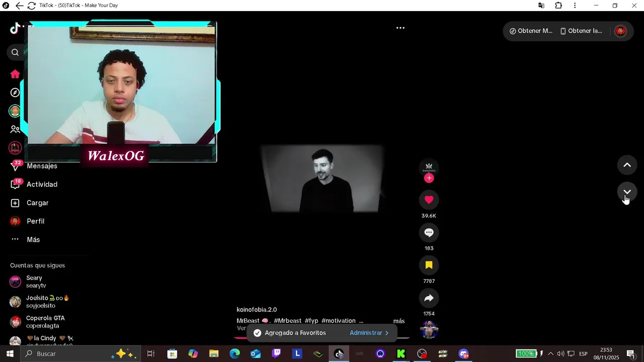This screenshot has height=362, width=644.
Task: Open the blue L app in taskbar
Action: tap(297, 354)
